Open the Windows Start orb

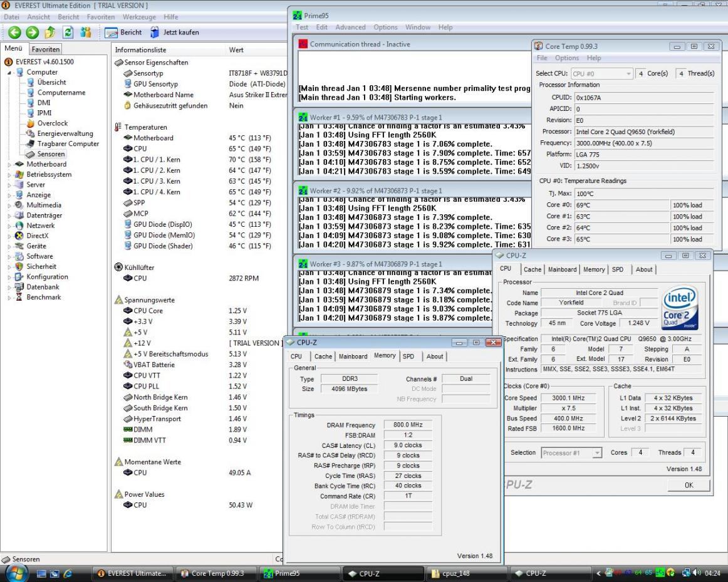pyautogui.click(x=16, y=573)
